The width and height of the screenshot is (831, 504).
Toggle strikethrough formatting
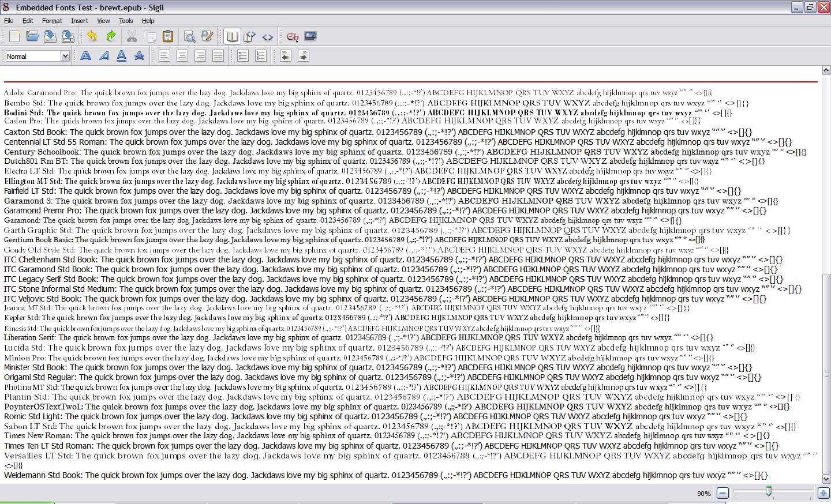click(x=139, y=56)
